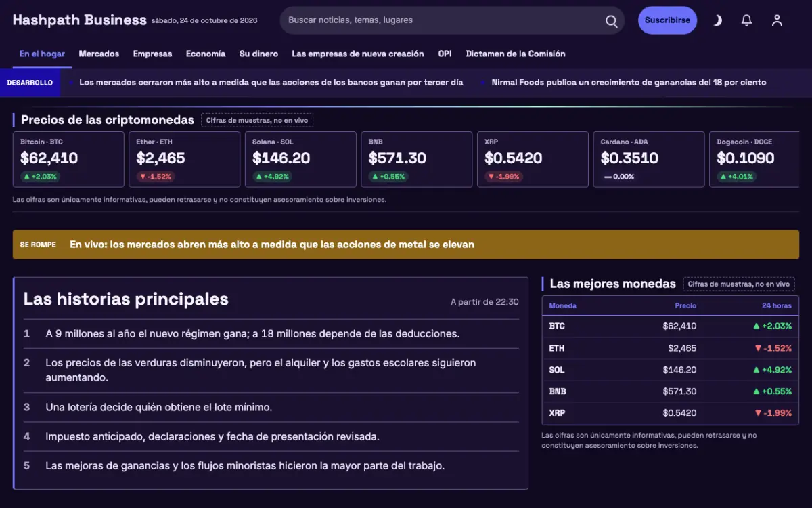The height and width of the screenshot is (508, 812).
Task: Click Ether card's -1.52% change badge
Action: (x=156, y=177)
